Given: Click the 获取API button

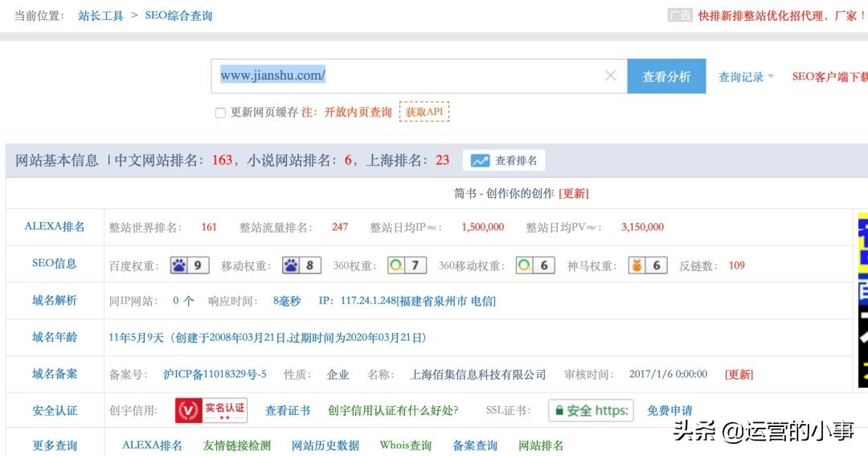Looking at the screenshot, I should (424, 112).
